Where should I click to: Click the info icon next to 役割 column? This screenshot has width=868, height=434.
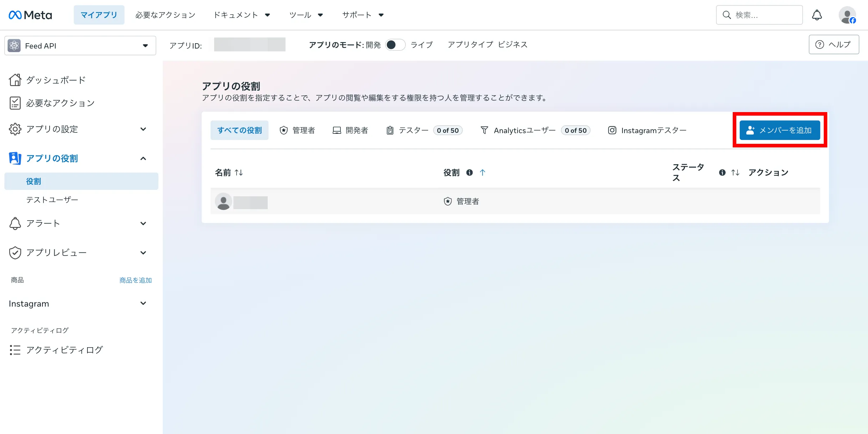[469, 173]
